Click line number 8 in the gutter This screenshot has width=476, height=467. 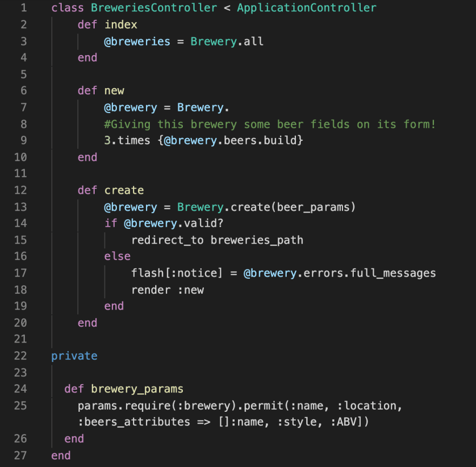[24, 124]
